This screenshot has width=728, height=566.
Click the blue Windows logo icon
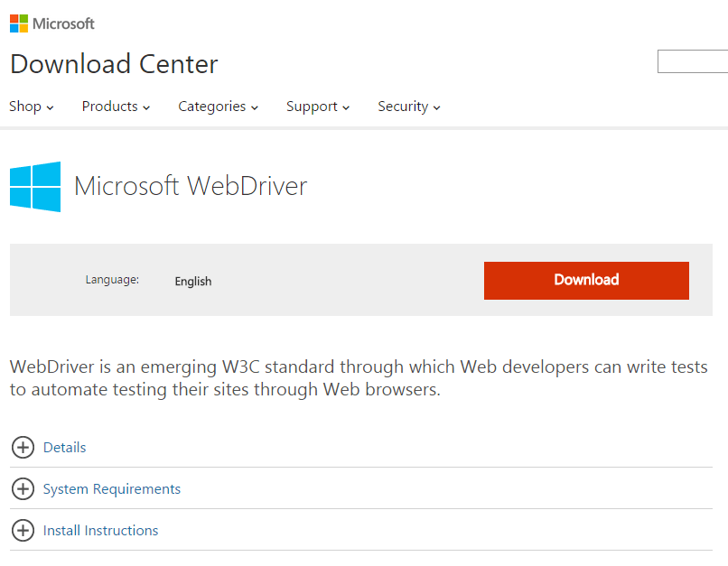(x=35, y=187)
